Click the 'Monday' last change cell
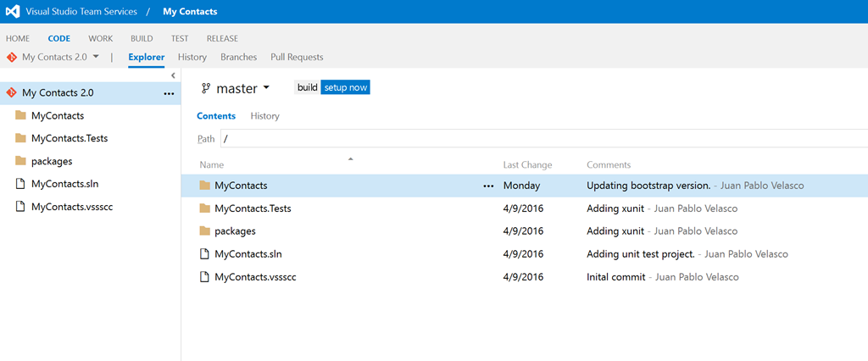 521,186
